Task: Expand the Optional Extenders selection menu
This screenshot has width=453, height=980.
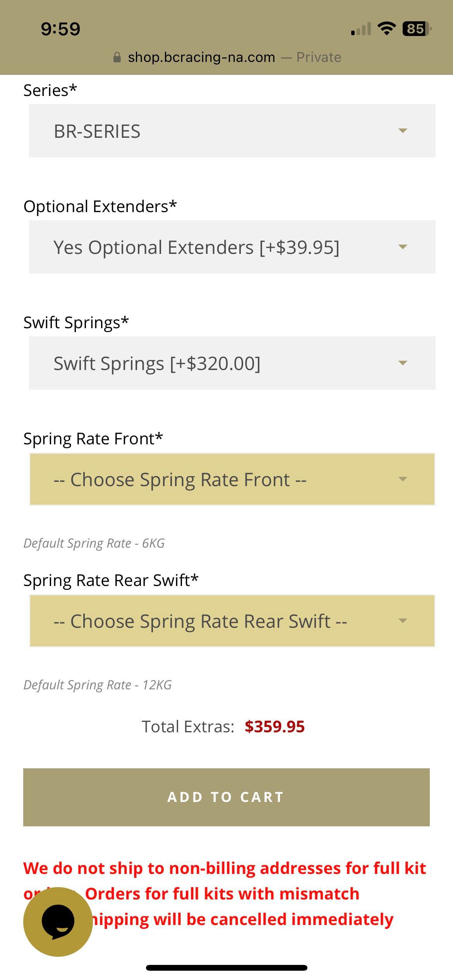Action: tap(232, 247)
